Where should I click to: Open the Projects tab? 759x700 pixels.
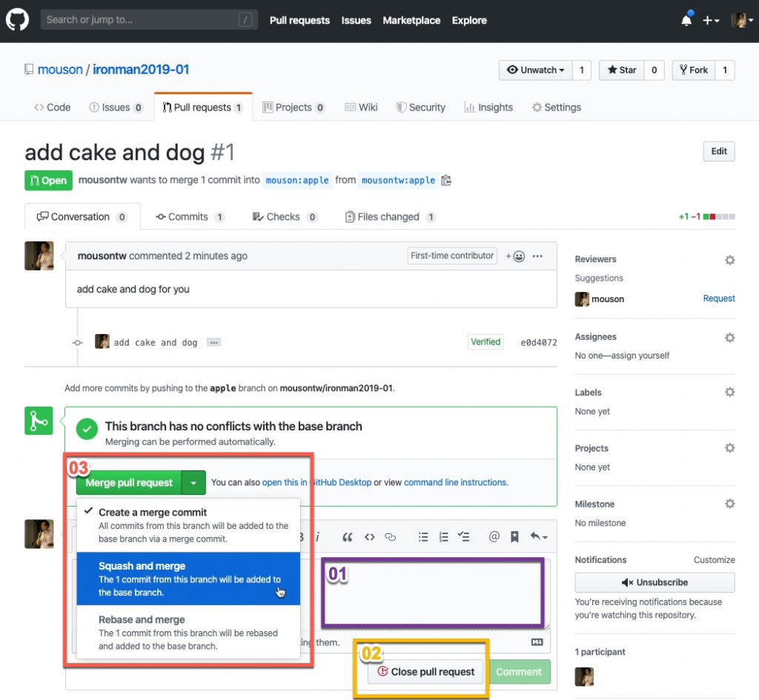tap(294, 107)
